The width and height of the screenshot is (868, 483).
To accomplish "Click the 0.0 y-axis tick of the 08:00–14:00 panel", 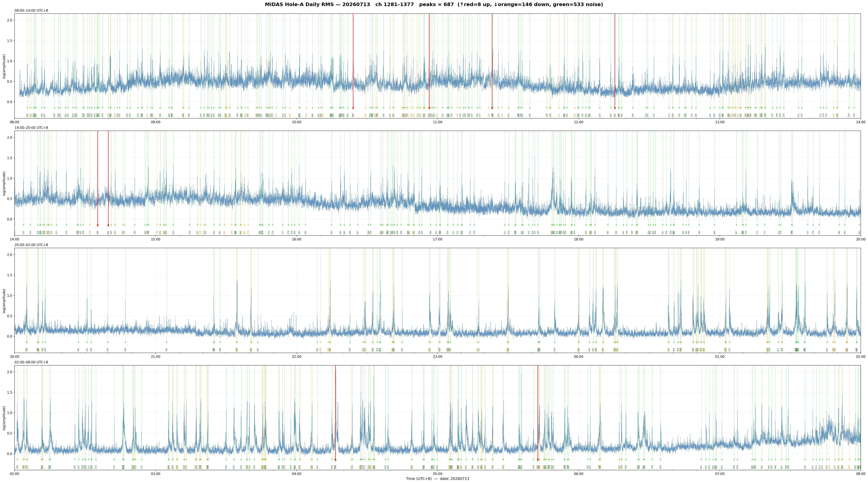I will pyautogui.click(x=9, y=102).
